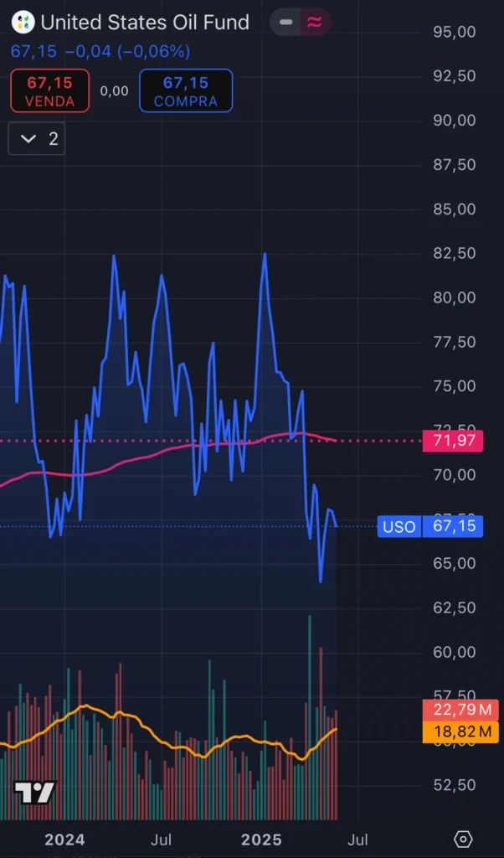Image resolution: width=504 pixels, height=858 pixels.
Task: Click the red 67,15 VENDA sell button
Action: click(x=49, y=90)
